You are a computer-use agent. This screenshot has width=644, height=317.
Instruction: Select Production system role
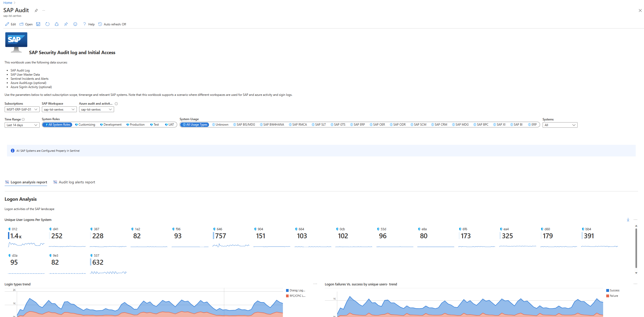tap(136, 125)
